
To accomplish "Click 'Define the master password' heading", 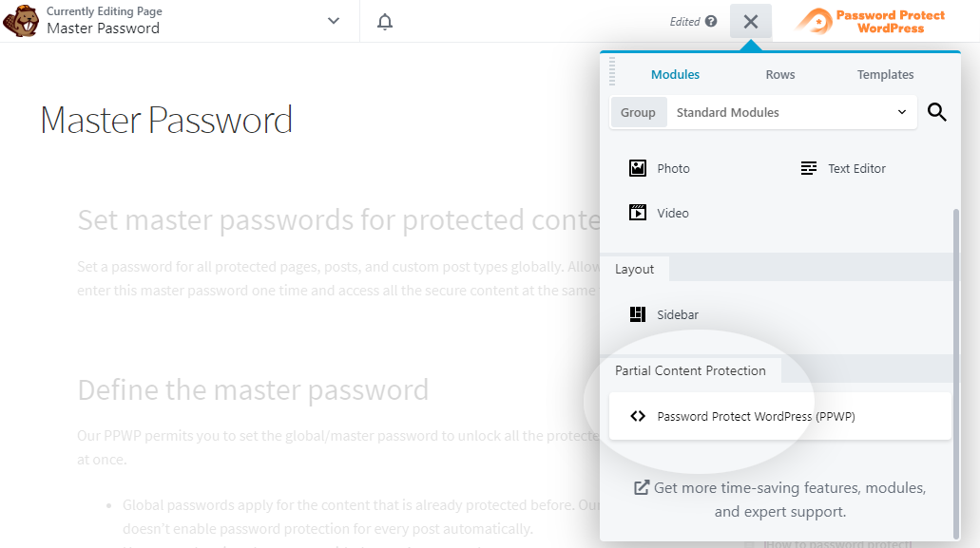I will (x=253, y=390).
